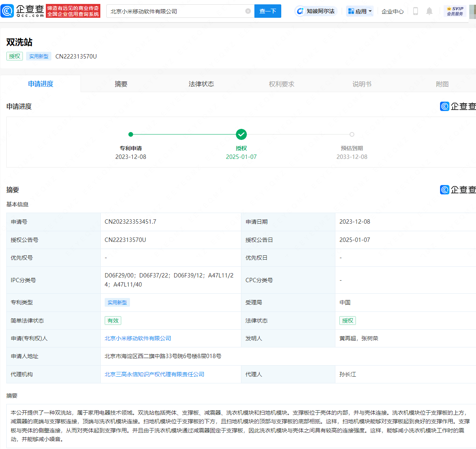Click the IPC classification codes cell
This screenshot has height=449, width=476.
click(x=171, y=280)
